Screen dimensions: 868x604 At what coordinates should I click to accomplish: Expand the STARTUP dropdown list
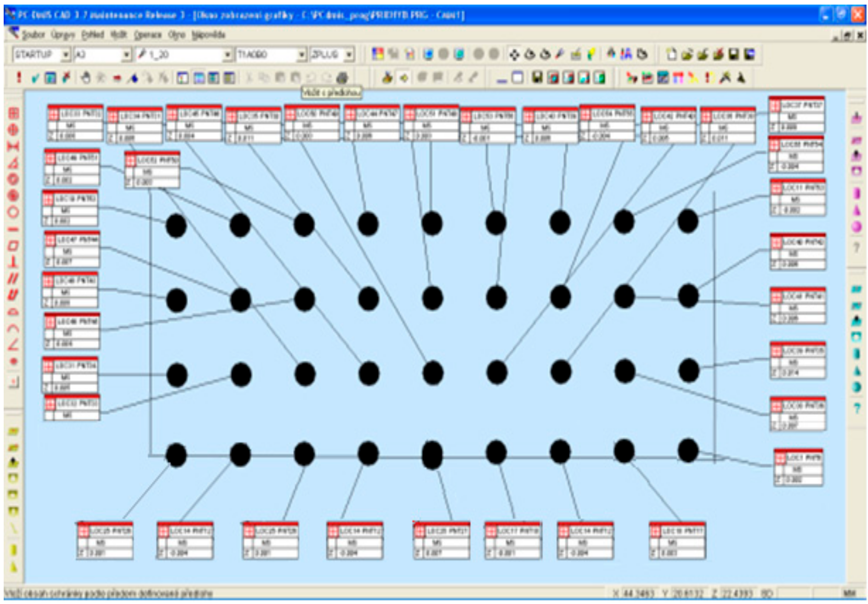pos(66,55)
